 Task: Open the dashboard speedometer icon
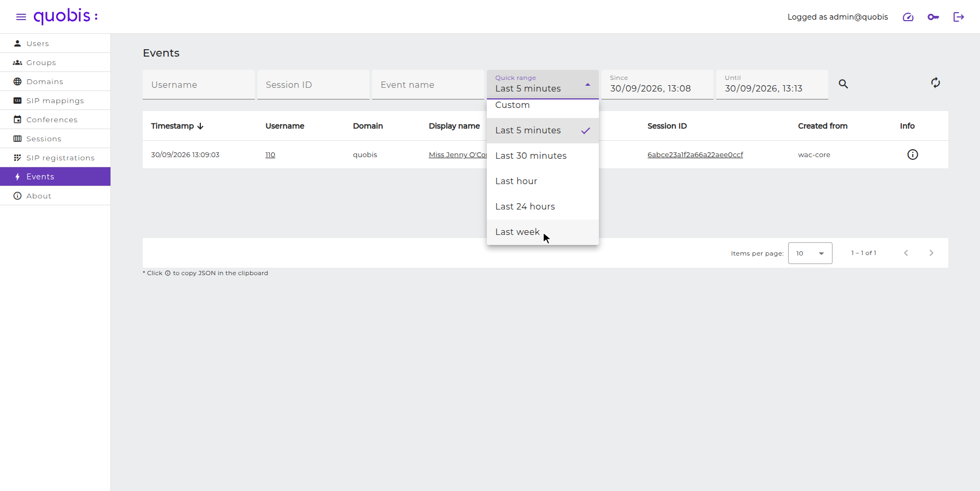tap(908, 17)
